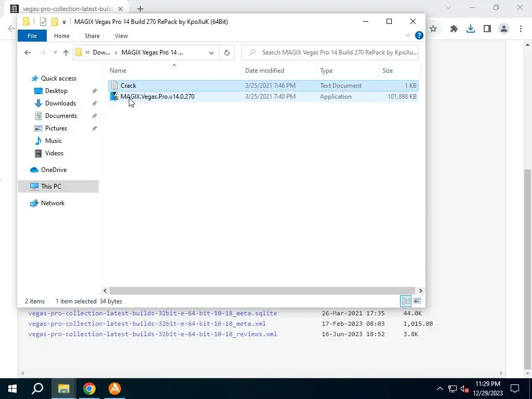
Task: Open Network in the navigation pane
Action: pyautogui.click(x=52, y=203)
